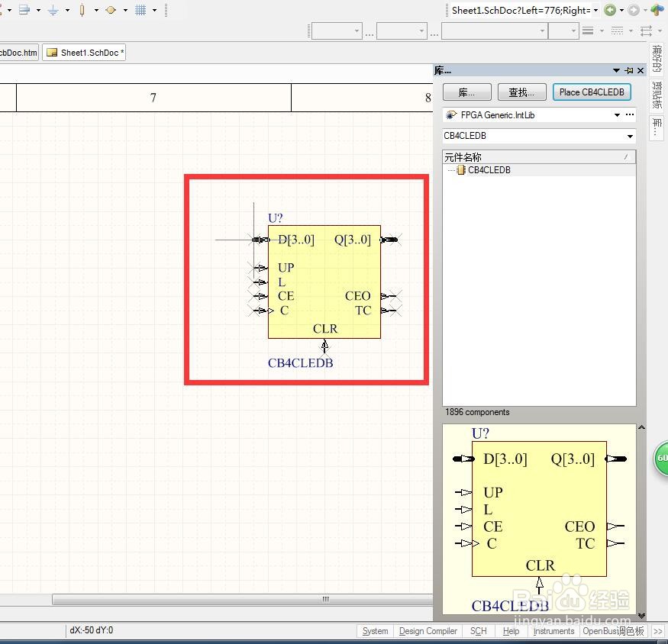Viewport: 668px width, 644px height.
Task: Close the library panel
Action: [641, 71]
